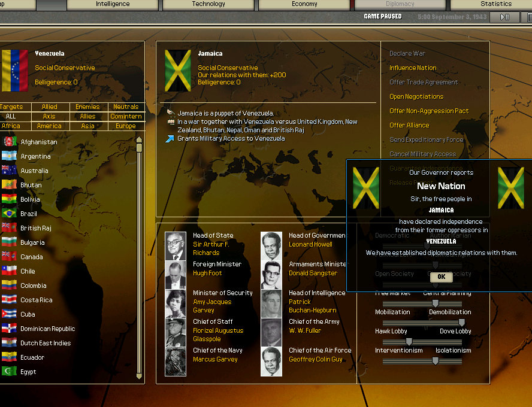Click Offer Alliance action
The width and height of the screenshot is (532, 407).
409,125
